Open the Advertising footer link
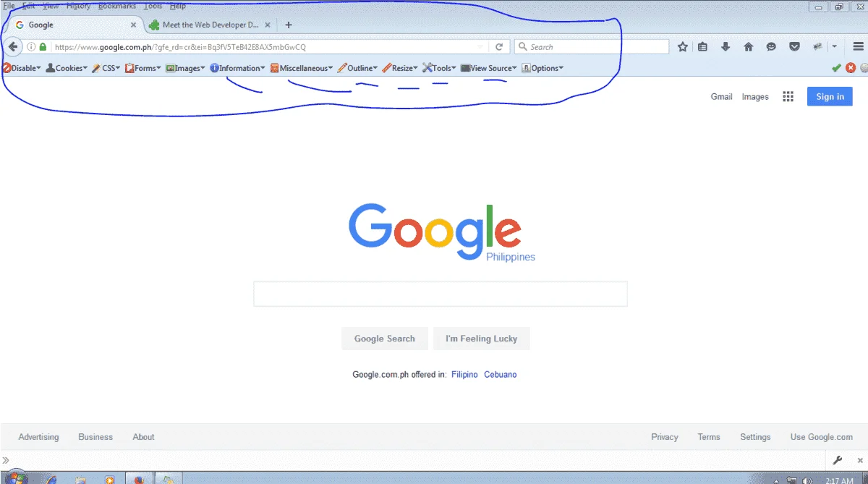 point(38,437)
